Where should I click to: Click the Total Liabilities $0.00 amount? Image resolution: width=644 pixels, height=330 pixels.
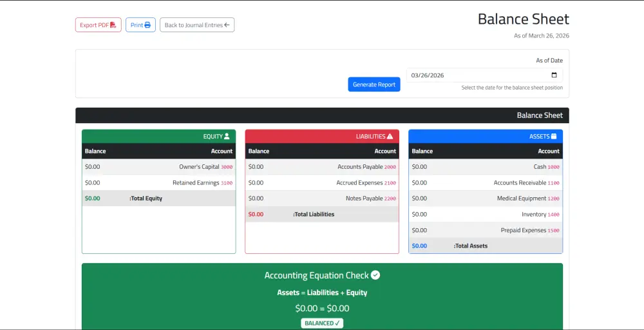[x=256, y=215]
